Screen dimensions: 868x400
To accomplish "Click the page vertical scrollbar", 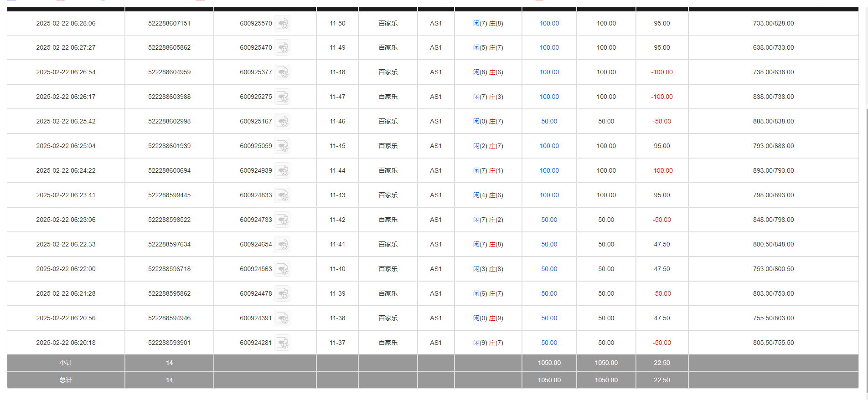I will (866, 228).
